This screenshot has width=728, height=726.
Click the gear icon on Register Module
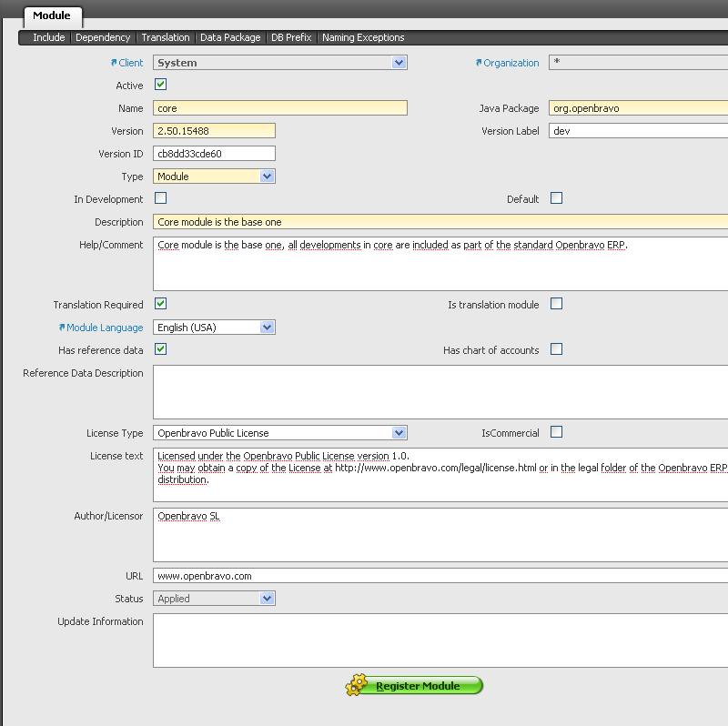[x=357, y=686]
